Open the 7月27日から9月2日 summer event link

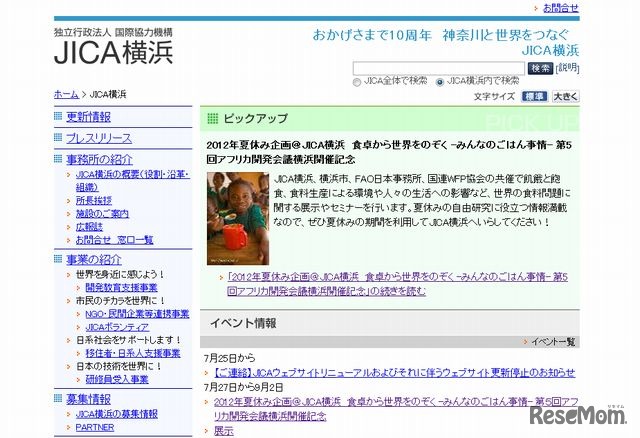pos(396,409)
